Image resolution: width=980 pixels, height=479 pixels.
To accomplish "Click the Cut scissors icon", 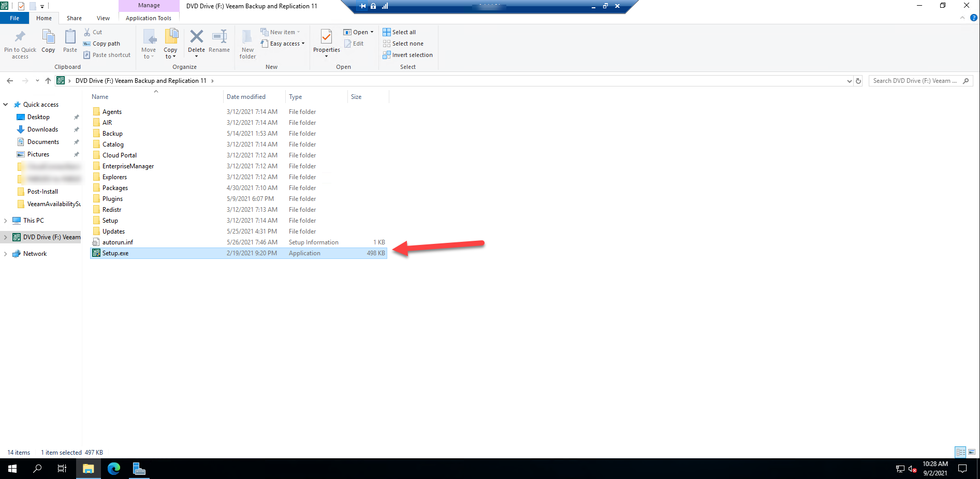I will (x=87, y=32).
